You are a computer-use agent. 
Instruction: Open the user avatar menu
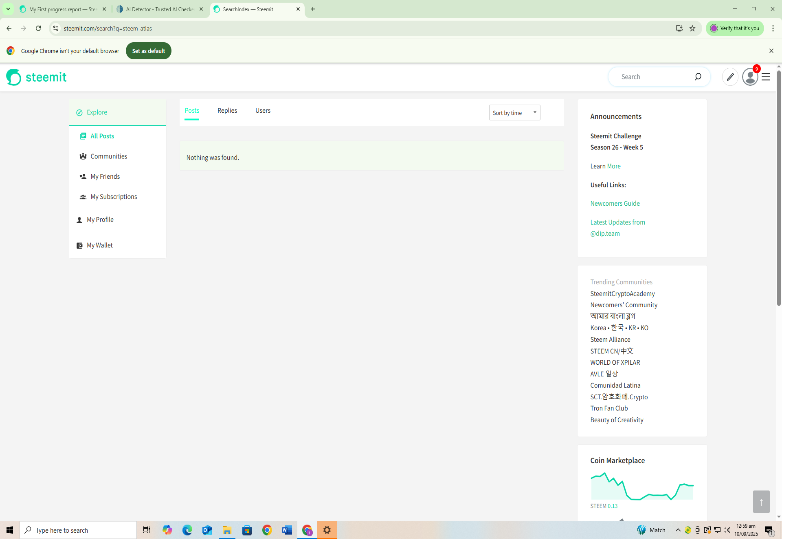point(749,77)
